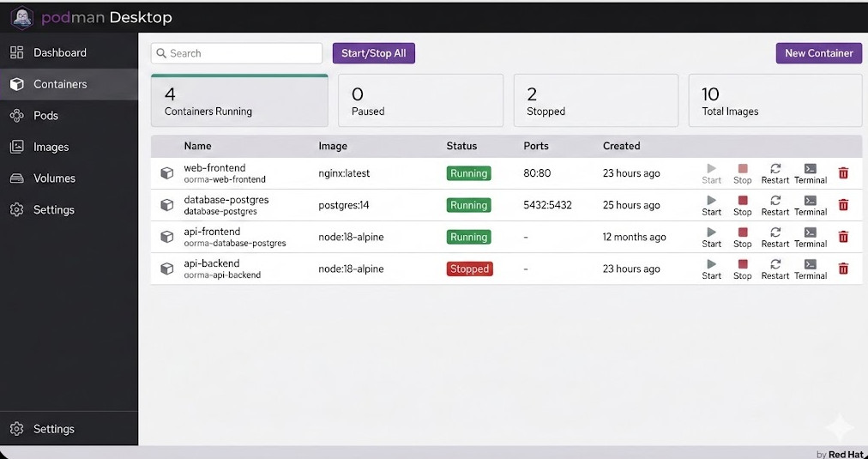
Task: Go to Containers in the sidebar
Action: click(69, 84)
